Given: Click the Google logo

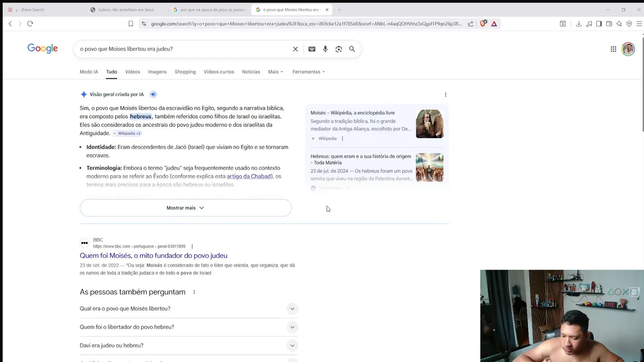Looking at the screenshot, I should (43, 48).
